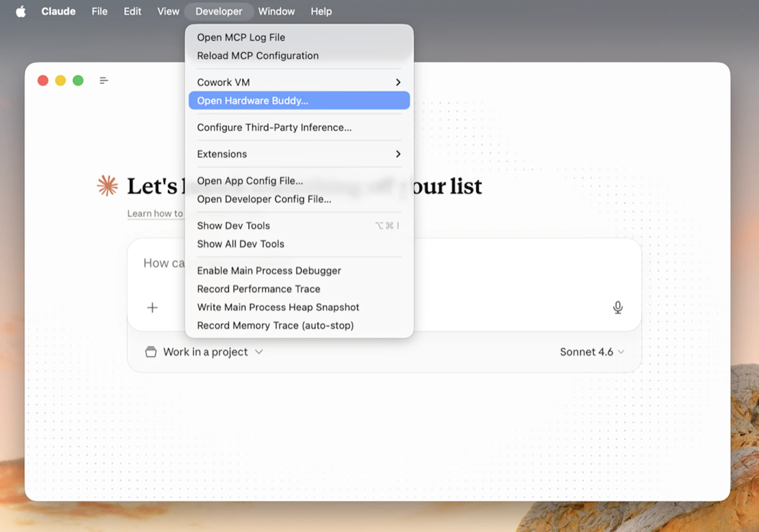Image resolution: width=759 pixels, height=532 pixels.
Task: Open the Sonnet 4.6 model selector
Action: tap(592, 352)
